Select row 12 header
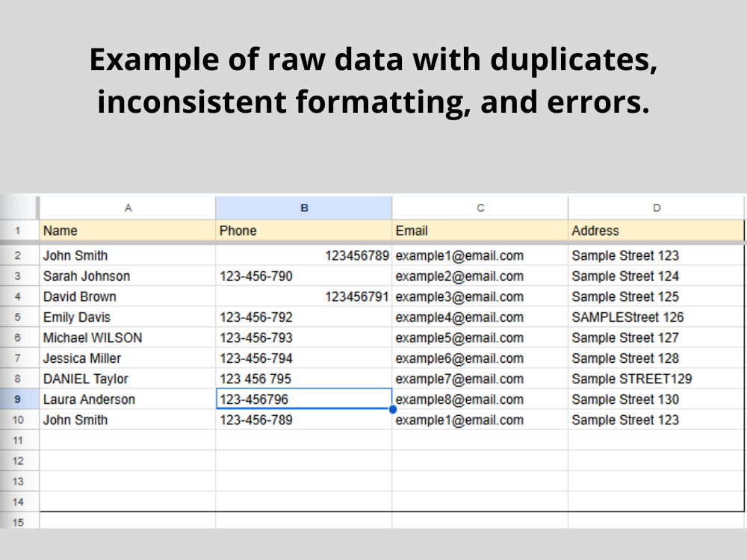The width and height of the screenshot is (747, 560). (x=19, y=461)
